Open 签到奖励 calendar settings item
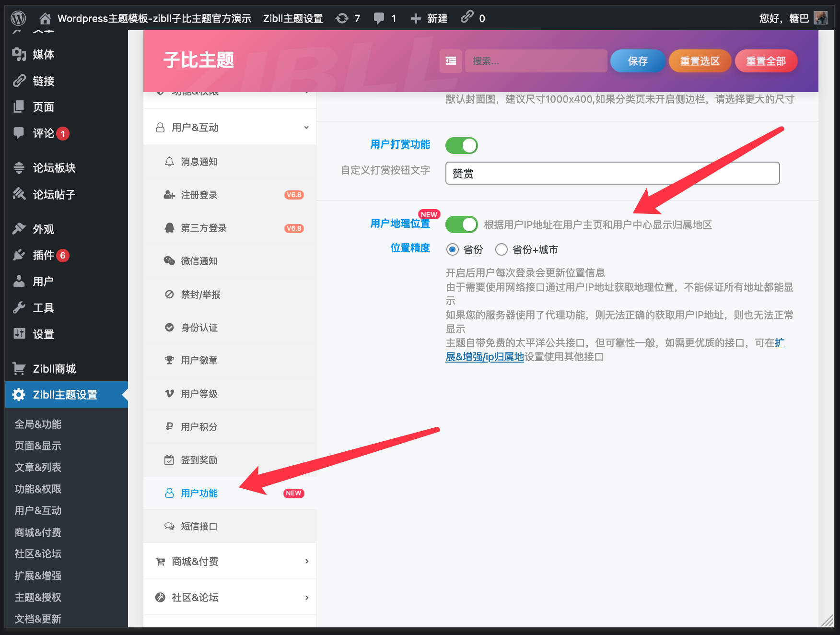840x635 pixels. [200, 460]
